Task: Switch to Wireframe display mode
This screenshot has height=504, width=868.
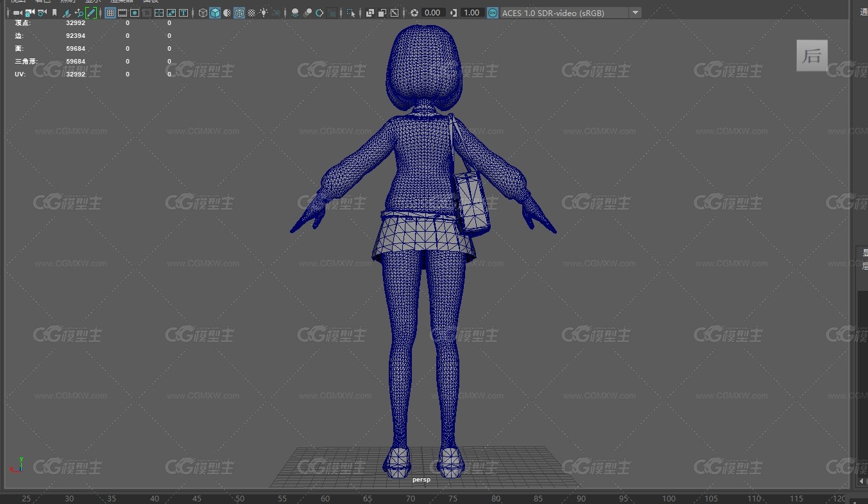Action: tap(203, 13)
